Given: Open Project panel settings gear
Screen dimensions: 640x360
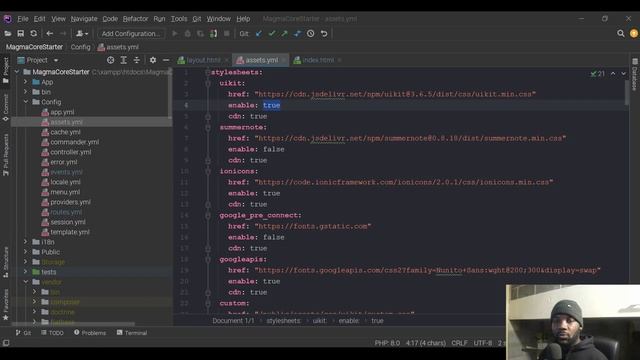Looking at the screenshot, I should (x=153, y=60).
